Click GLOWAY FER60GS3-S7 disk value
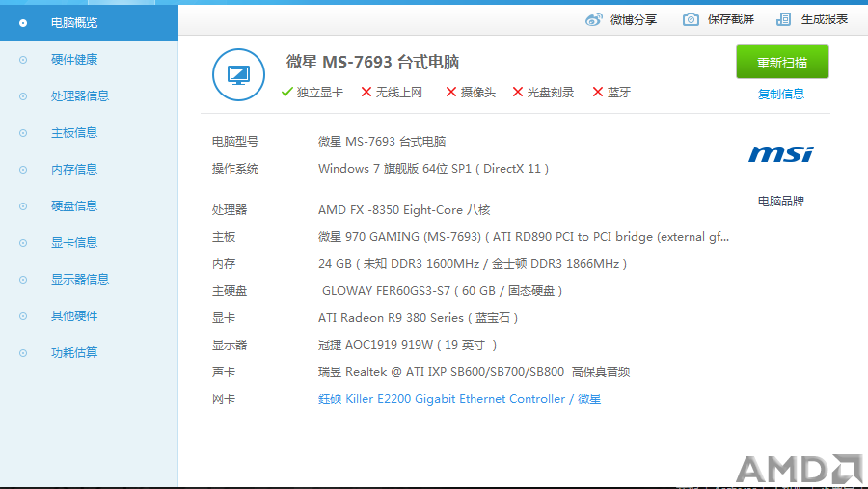Viewport: 868px width, 489px height. pyautogui.click(x=443, y=291)
